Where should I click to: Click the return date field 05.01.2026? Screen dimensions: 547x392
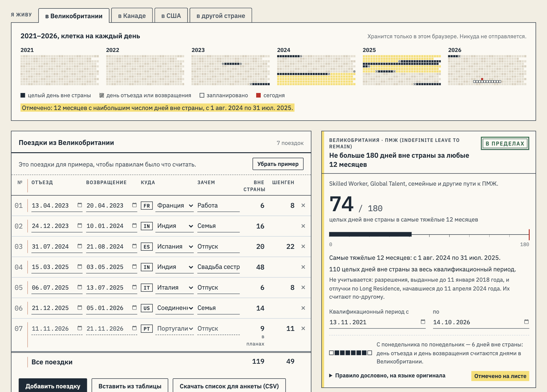[x=112, y=308]
